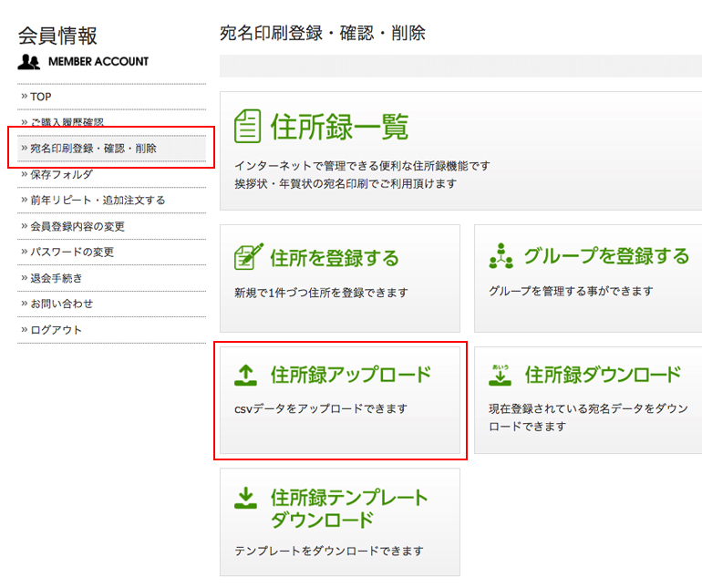The height and width of the screenshot is (588, 702).
Task: Open the TOP sidebar menu item
Action: (41, 97)
